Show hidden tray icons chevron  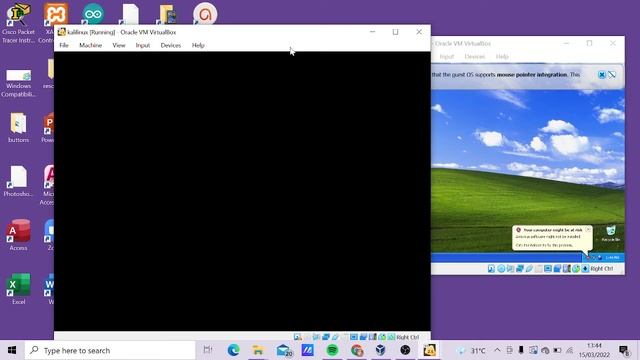coord(497,350)
